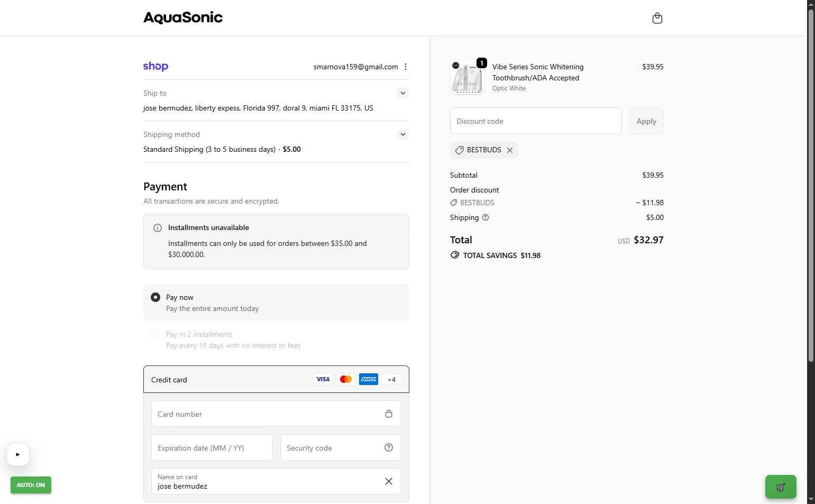Click the Apply discount button

point(646,121)
